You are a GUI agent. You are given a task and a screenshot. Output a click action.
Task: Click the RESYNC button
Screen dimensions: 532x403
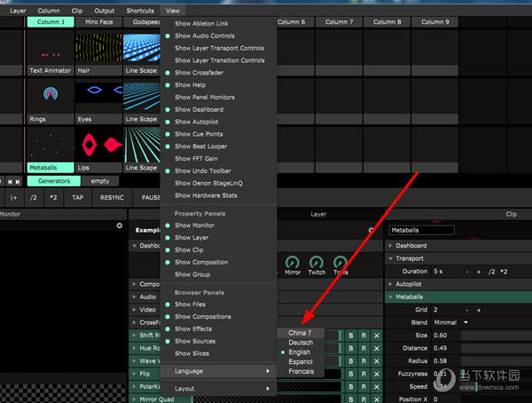tap(113, 198)
